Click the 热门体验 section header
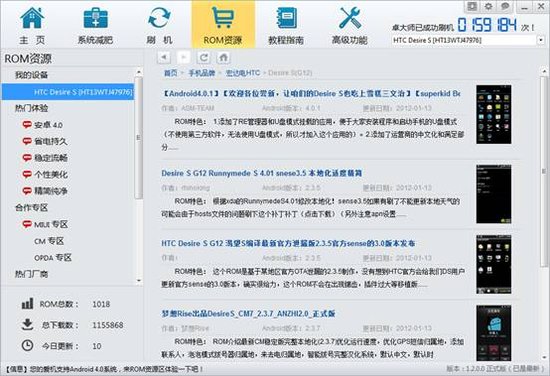550x376 pixels. click(31, 108)
